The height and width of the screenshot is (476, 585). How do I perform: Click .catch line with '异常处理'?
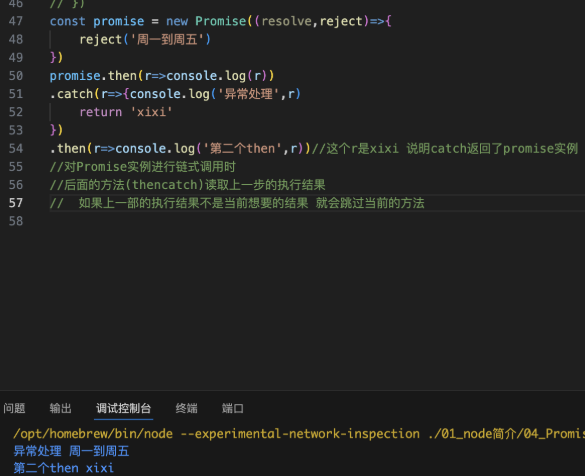point(175,94)
